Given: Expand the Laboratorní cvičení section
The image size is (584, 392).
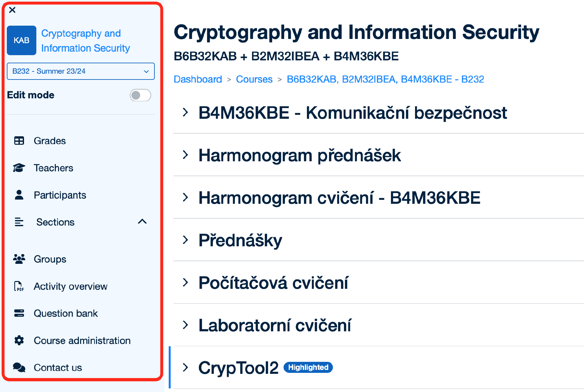Looking at the screenshot, I should click(186, 325).
